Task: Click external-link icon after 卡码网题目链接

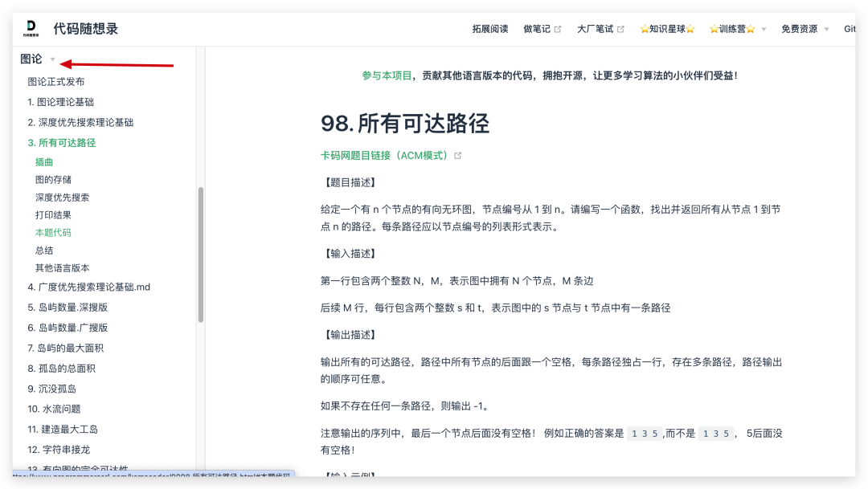Action: click(458, 156)
